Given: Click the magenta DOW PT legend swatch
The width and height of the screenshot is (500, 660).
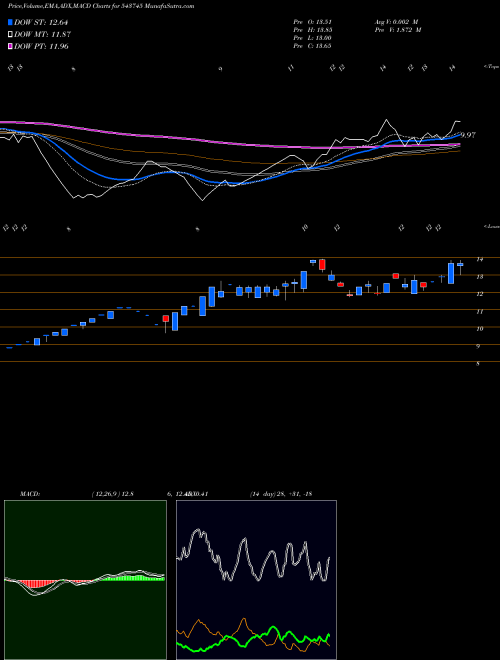Looking at the screenshot, I should pyautogui.click(x=11, y=46).
